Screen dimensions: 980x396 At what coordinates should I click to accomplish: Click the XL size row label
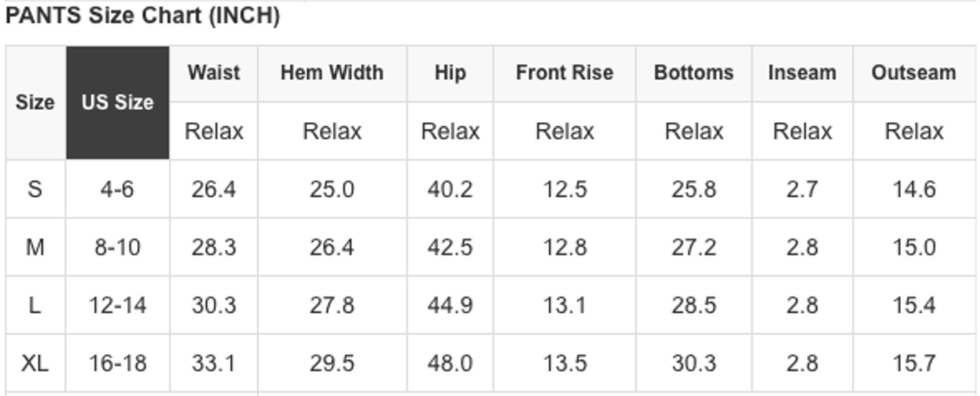35,363
